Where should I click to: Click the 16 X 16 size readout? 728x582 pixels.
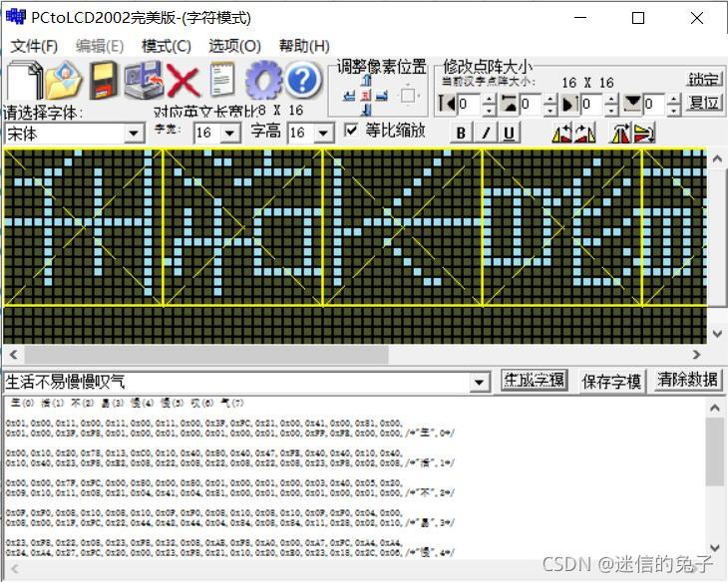[x=587, y=83]
